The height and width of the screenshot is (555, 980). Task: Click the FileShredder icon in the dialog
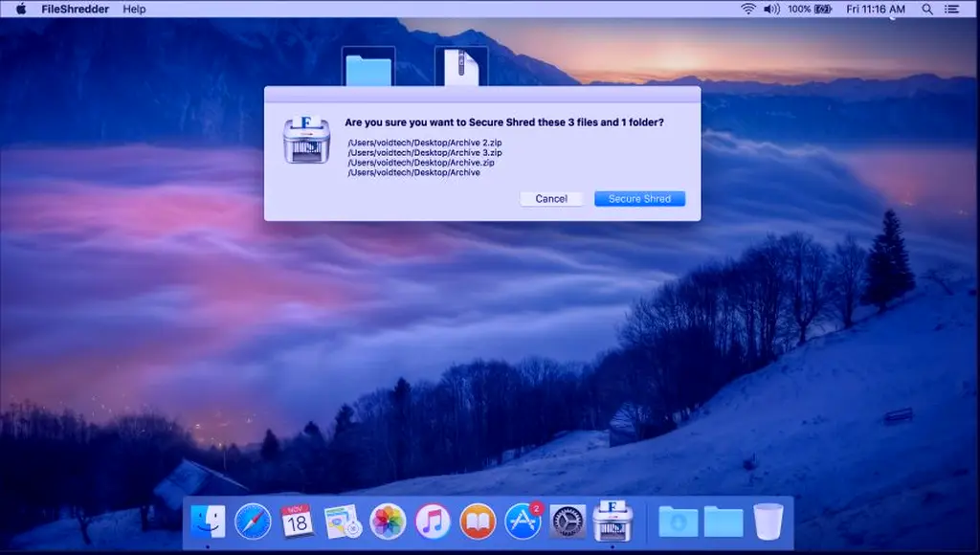306,140
